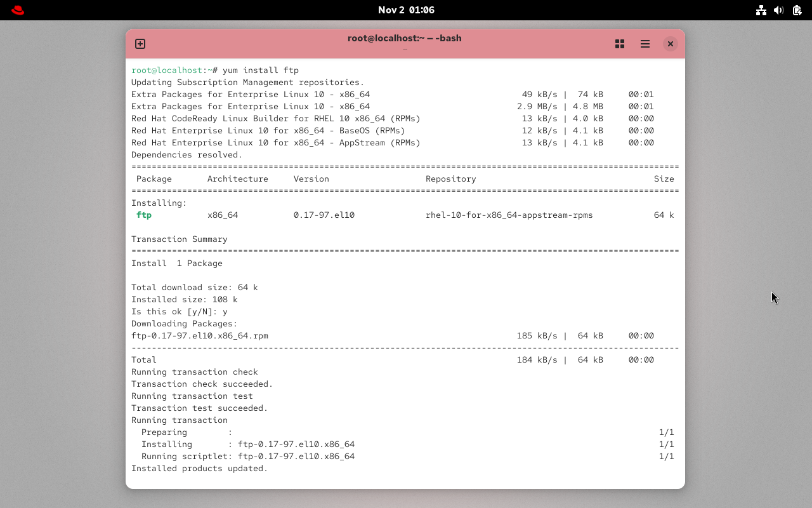Open the calendar by clicking Nov 2 01:06
The image size is (812, 508).
point(406,10)
